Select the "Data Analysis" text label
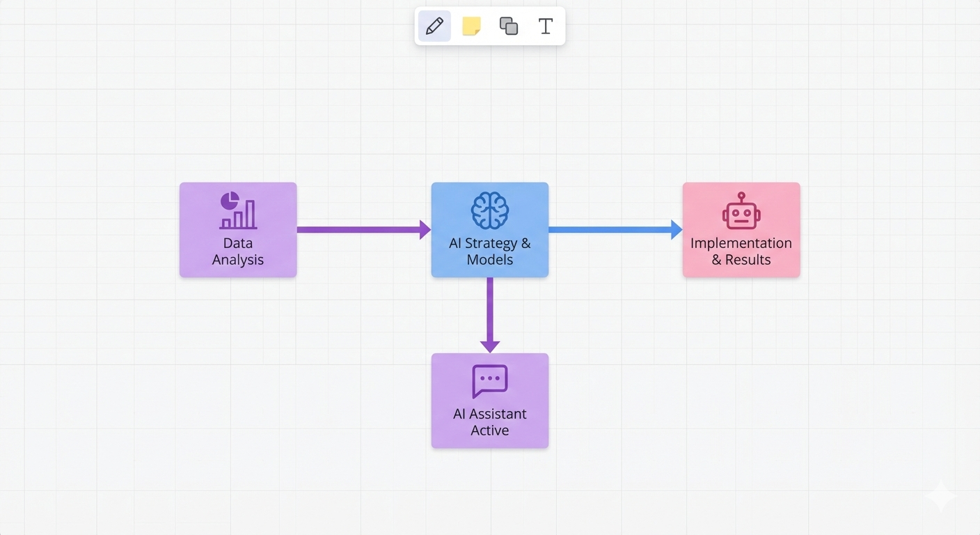 pos(238,251)
